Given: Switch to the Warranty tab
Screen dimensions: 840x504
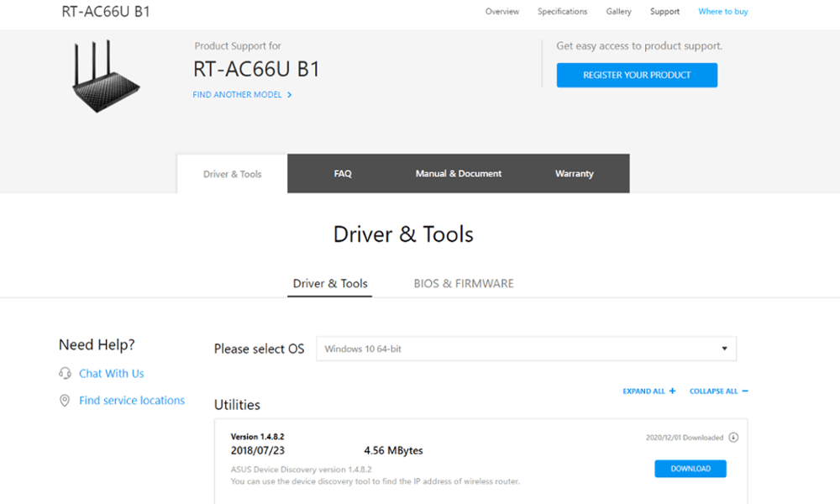Looking at the screenshot, I should click(x=575, y=174).
